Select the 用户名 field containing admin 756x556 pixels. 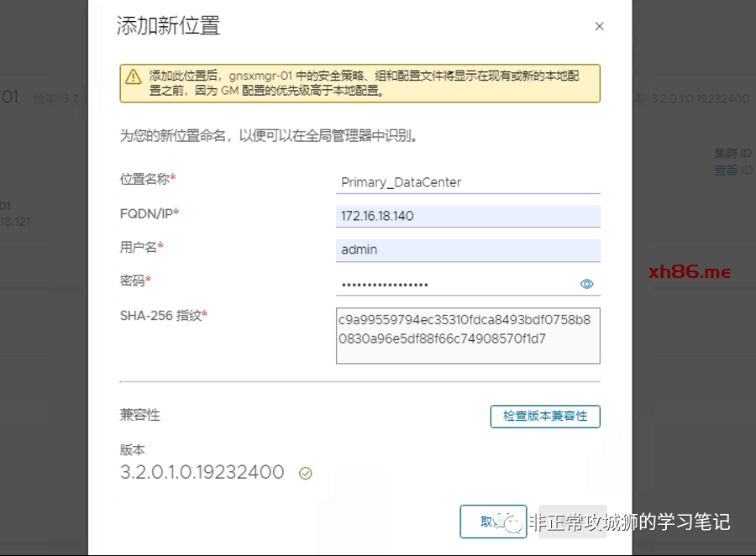tap(467, 249)
